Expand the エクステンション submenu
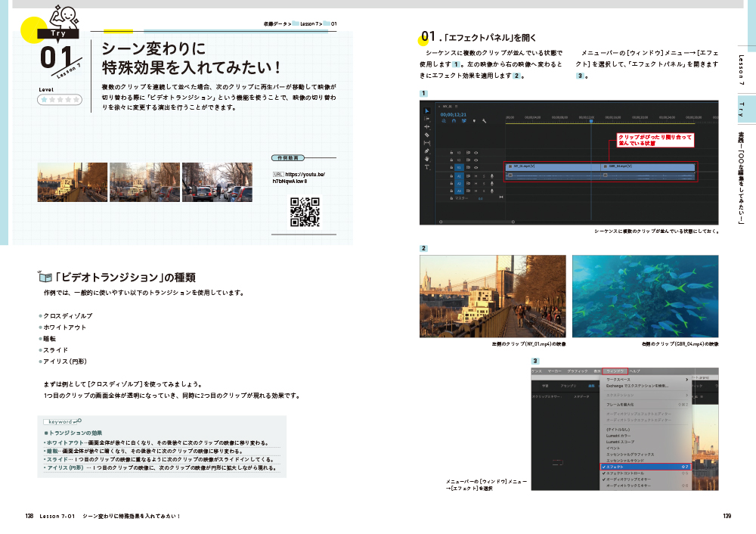Screen dimensions: 756x534 click(x=620, y=396)
